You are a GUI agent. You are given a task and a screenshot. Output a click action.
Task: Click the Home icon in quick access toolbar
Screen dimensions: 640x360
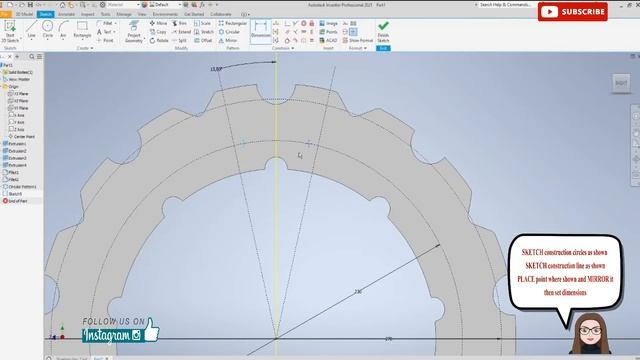click(62, 4)
